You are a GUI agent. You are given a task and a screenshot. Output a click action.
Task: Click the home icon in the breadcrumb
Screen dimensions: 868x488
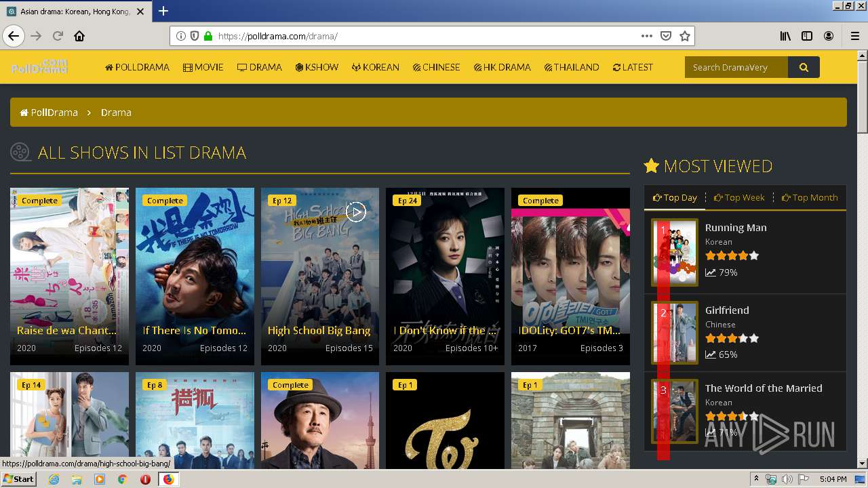tap(24, 113)
